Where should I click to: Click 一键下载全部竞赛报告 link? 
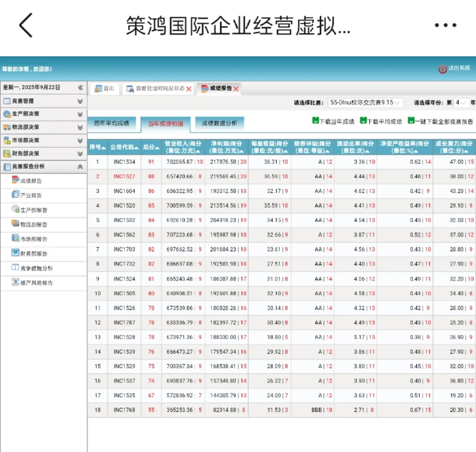(444, 122)
